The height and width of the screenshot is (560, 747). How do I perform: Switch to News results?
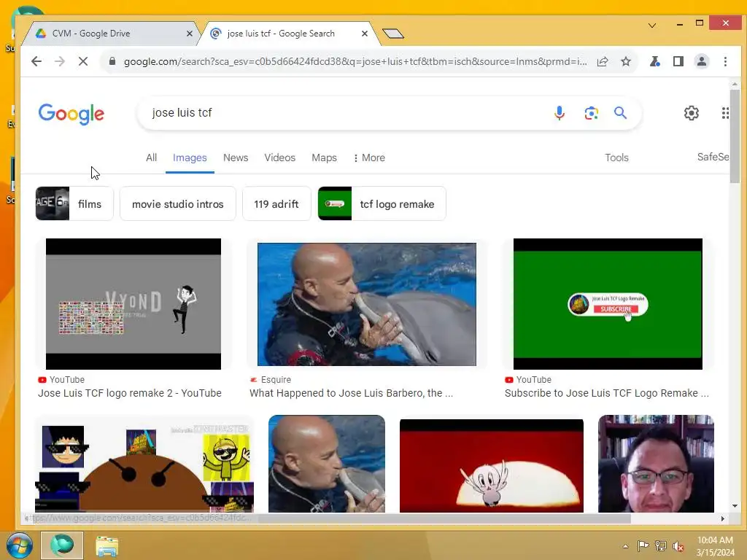(236, 157)
